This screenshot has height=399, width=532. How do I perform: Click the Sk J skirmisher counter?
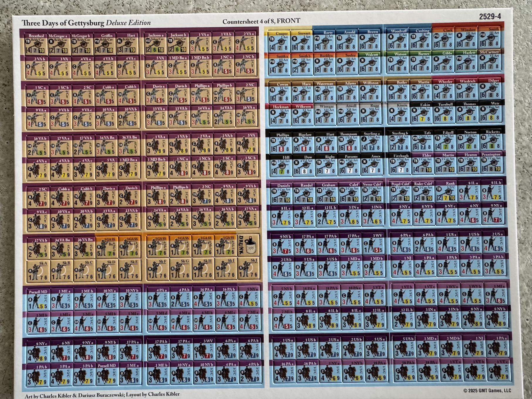(x=248, y=269)
